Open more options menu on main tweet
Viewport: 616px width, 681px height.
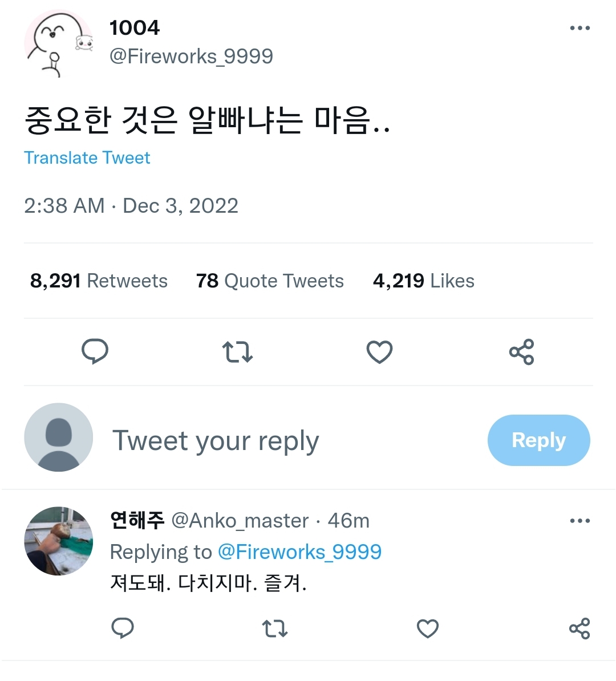tap(580, 28)
